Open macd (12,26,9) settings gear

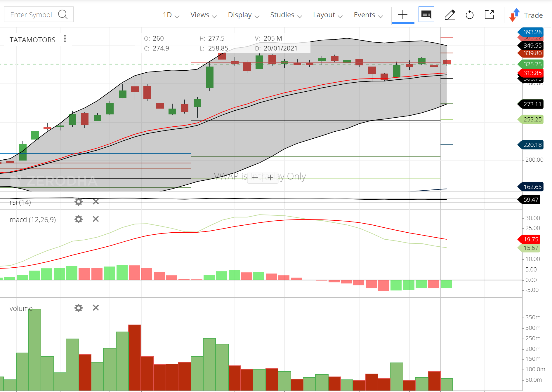point(79,219)
